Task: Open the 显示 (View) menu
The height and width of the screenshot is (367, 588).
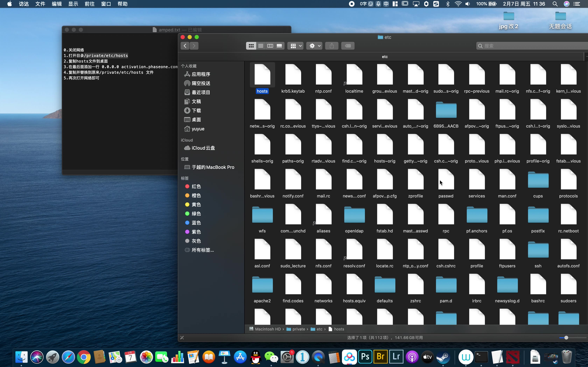Action: pyautogui.click(x=73, y=4)
